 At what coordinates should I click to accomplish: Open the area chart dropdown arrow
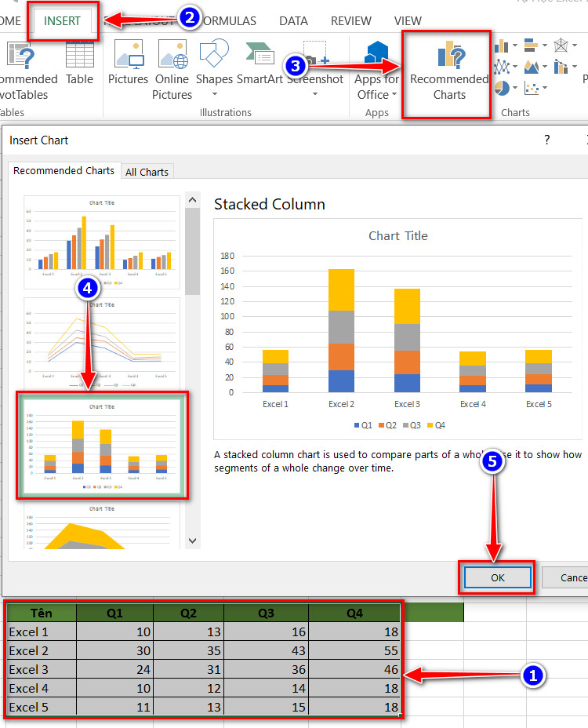(x=544, y=67)
